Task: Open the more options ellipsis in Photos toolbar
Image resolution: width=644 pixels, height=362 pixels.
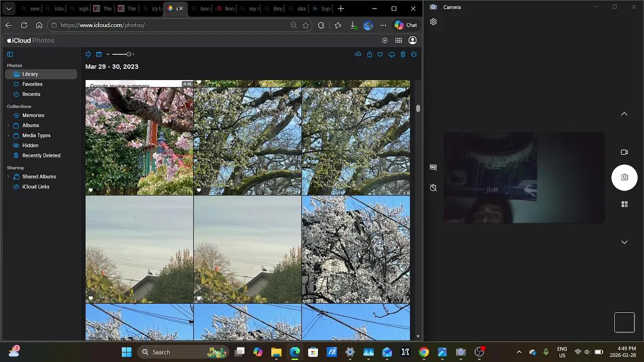Action: 414,54
